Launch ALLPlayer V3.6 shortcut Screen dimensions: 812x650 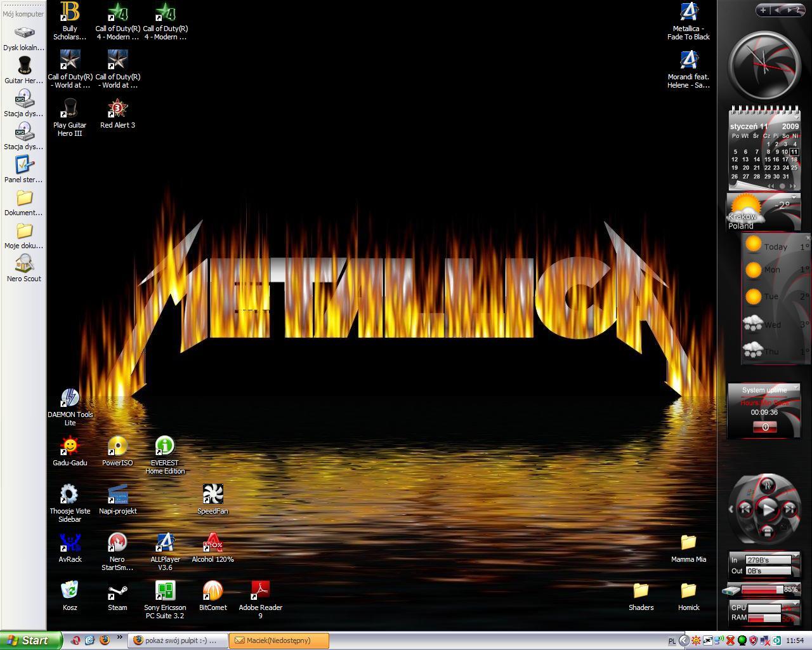pos(165,552)
